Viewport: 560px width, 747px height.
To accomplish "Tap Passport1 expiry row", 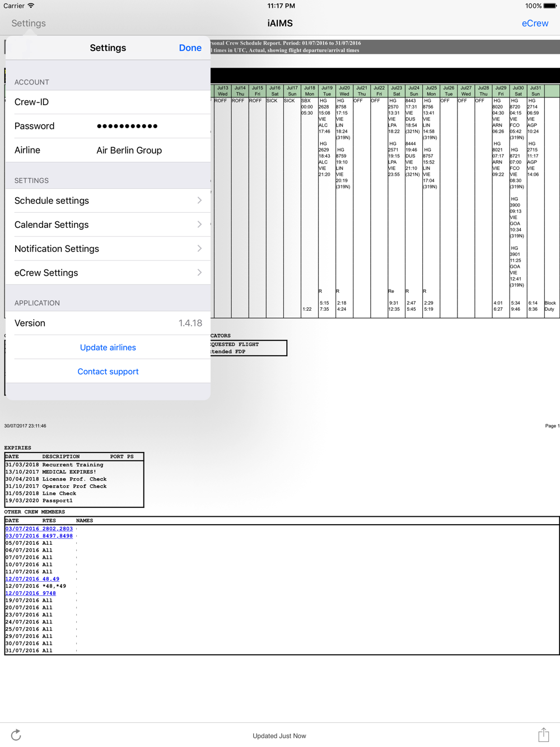I will point(39,501).
